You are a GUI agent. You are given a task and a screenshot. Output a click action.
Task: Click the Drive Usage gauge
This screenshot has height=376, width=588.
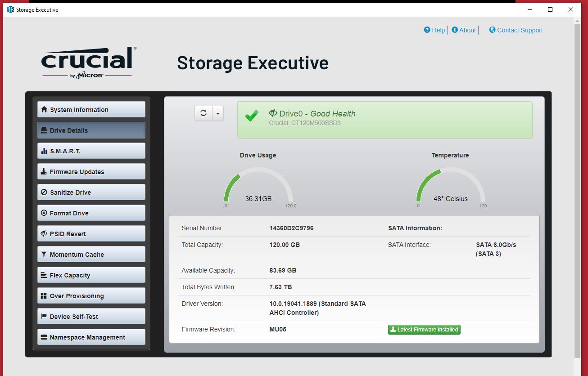pos(258,187)
